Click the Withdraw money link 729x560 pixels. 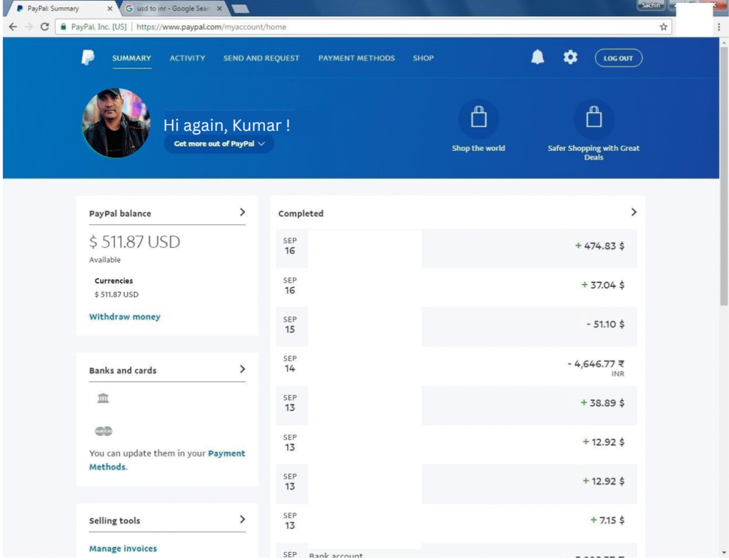125,317
